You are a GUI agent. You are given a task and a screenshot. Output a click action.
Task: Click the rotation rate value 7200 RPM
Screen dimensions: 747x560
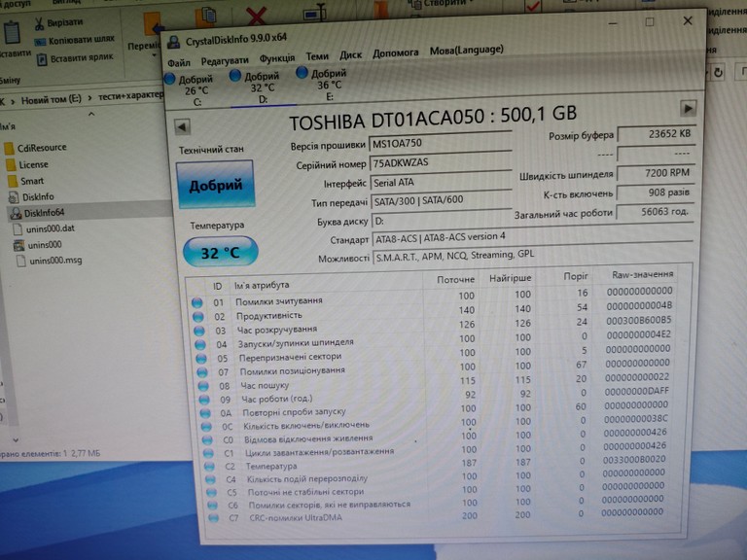pos(656,173)
